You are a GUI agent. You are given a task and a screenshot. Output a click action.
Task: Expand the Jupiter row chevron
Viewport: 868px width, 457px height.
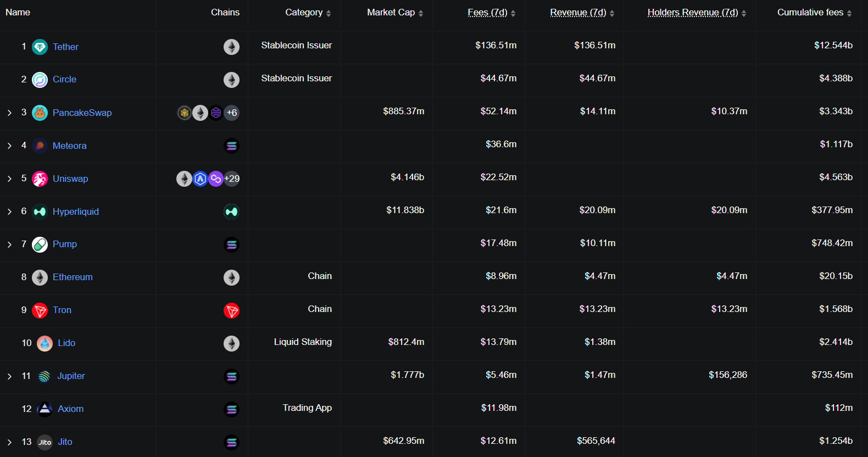click(x=9, y=377)
